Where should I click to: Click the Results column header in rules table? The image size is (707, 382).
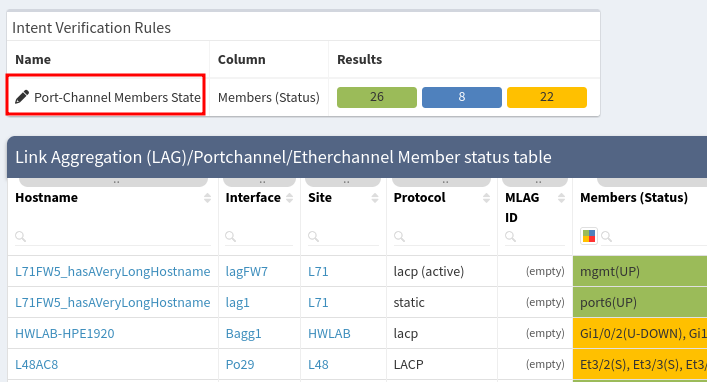(360, 60)
